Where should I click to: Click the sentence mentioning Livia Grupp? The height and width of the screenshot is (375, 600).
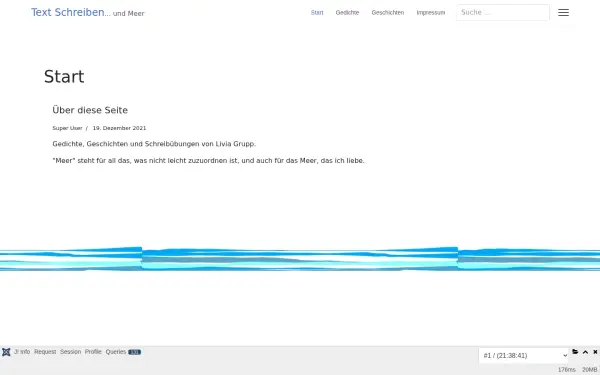click(x=154, y=144)
